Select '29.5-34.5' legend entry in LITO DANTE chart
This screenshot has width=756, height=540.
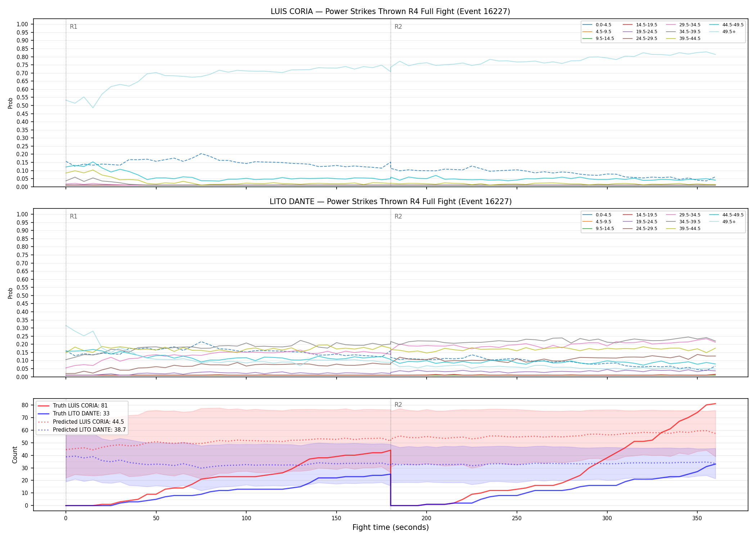click(683, 215)
